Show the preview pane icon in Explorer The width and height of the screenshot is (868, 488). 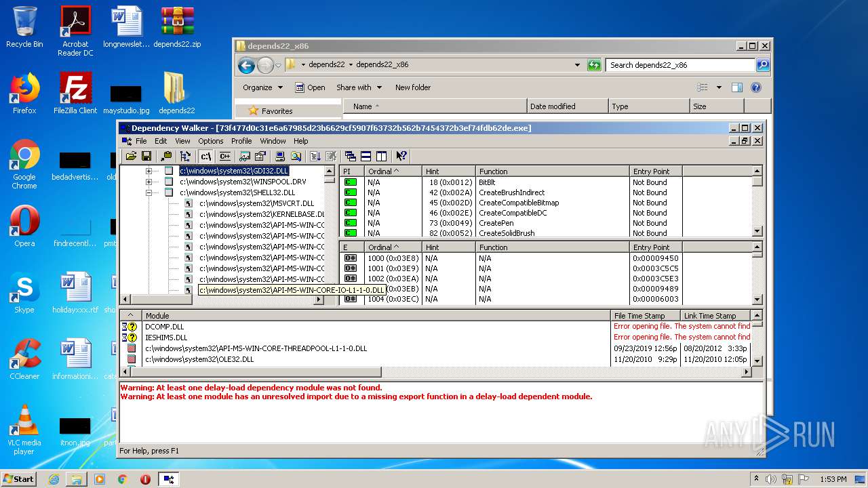737,87
